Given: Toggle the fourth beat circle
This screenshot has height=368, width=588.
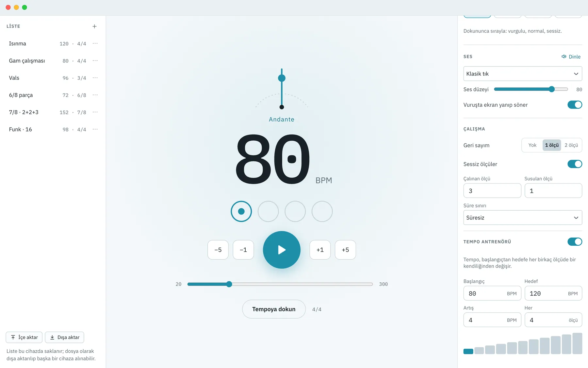Looking at the screenshot, I should click(x=322, y=211).
